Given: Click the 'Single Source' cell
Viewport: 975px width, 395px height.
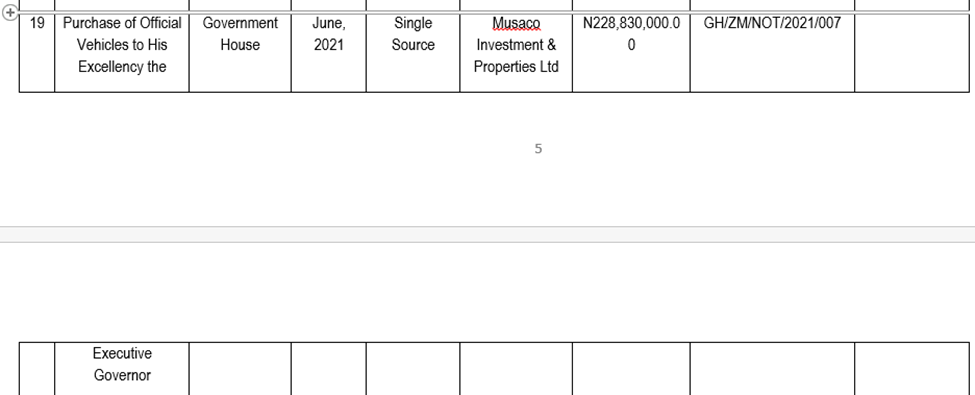Looking at the screenshot, I should 413,52.
